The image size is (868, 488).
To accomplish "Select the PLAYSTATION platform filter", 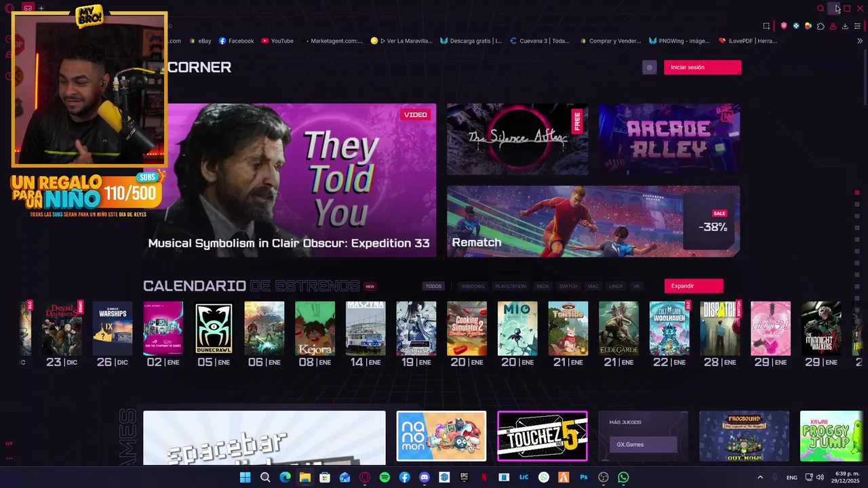I will (510, 286).
